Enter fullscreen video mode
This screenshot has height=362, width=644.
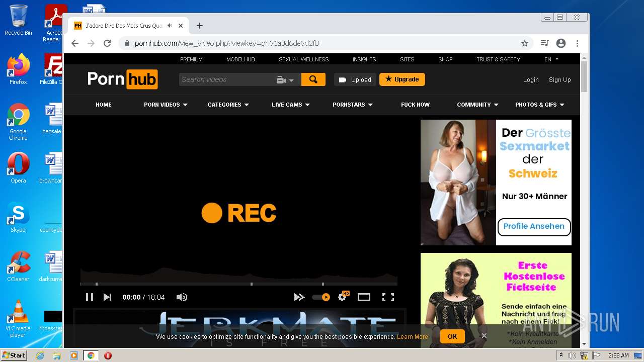pyautogui.click(x=388, y=297)
